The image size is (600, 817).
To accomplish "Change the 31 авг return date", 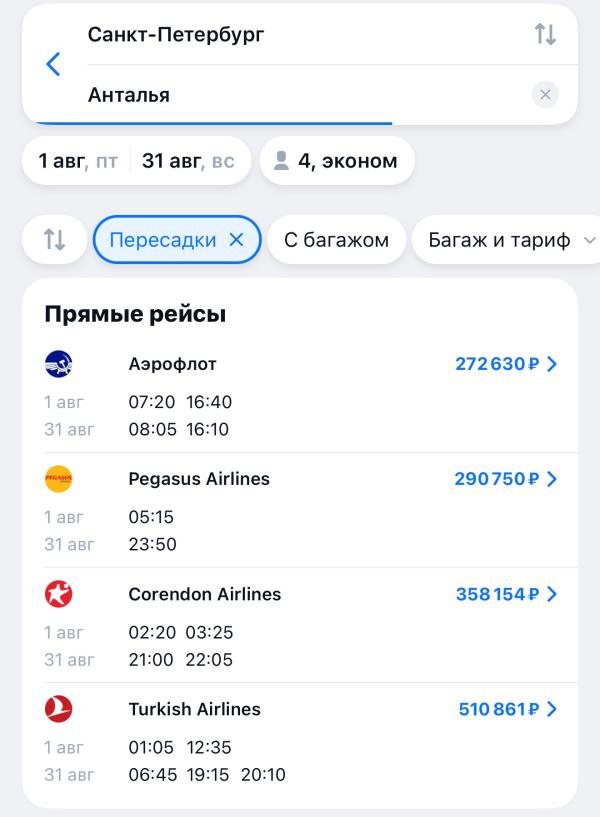I will tap(188, 161).
